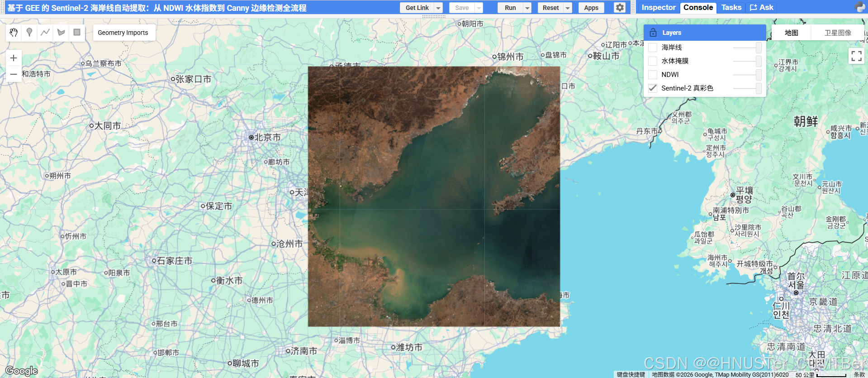
Task: Open the Geometry Imports panel
Action: (x=123, y=33)
